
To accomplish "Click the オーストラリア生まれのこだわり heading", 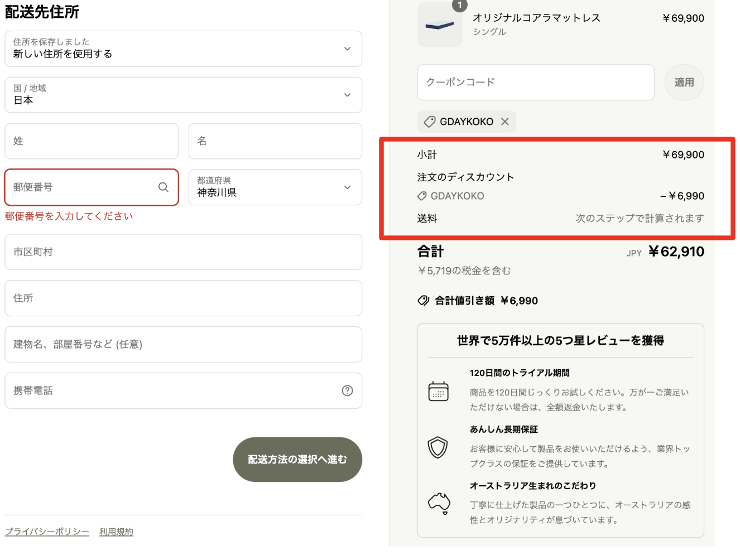I will pos(532,485).
